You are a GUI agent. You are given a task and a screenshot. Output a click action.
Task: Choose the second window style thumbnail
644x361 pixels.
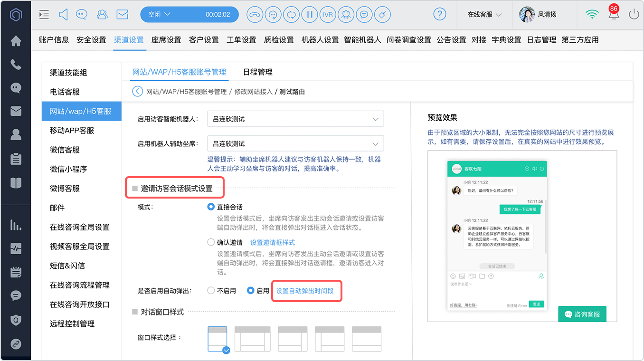click(252, 339)
